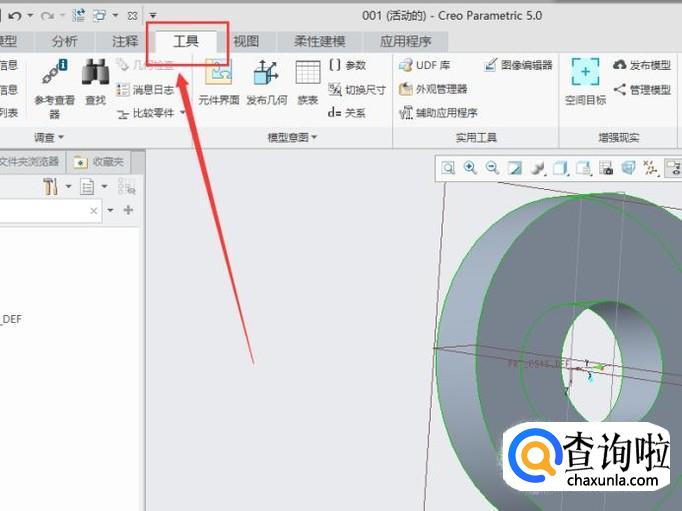Screen dimensions: 682x511
Task: Open the Windows icon dropdown arrow
Action: click(x=116, y=16)
